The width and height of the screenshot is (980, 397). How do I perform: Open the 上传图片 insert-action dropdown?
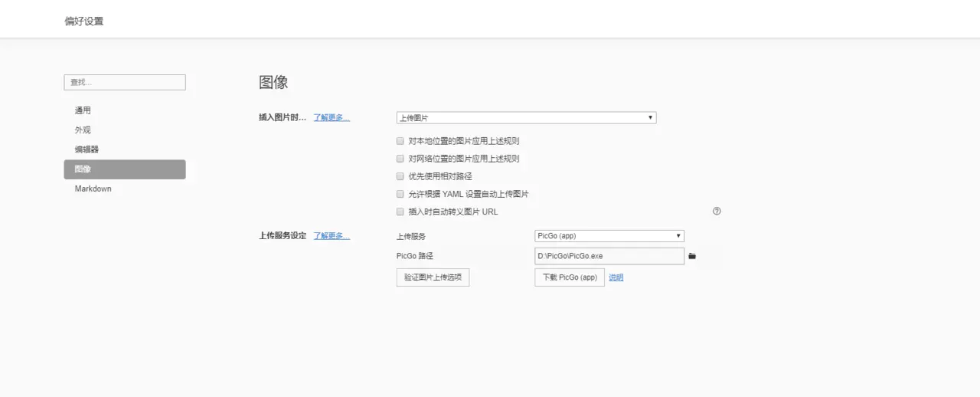click(526, 118)
